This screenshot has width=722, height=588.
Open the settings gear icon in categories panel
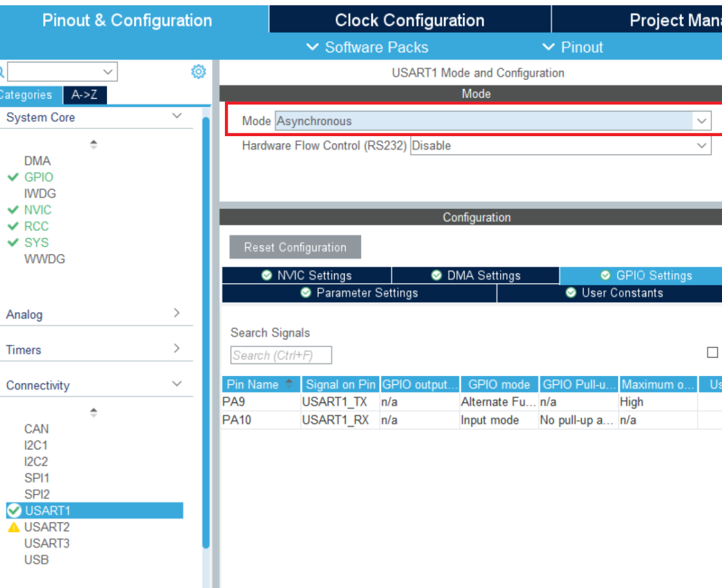click(198, 72)
